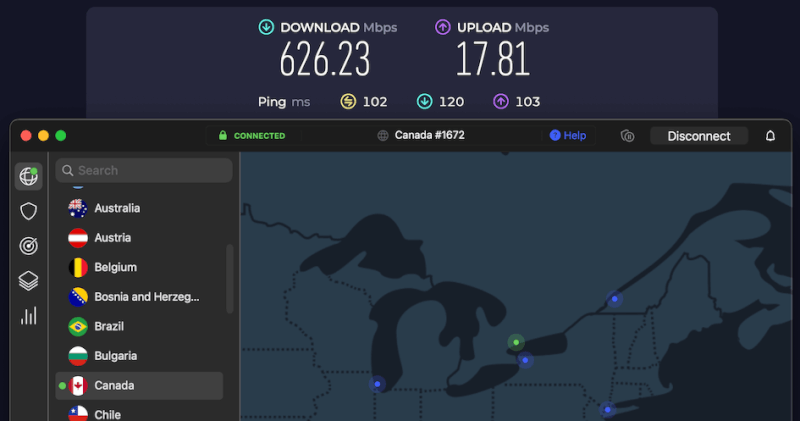Open the notifications bell

coord(770,136)
